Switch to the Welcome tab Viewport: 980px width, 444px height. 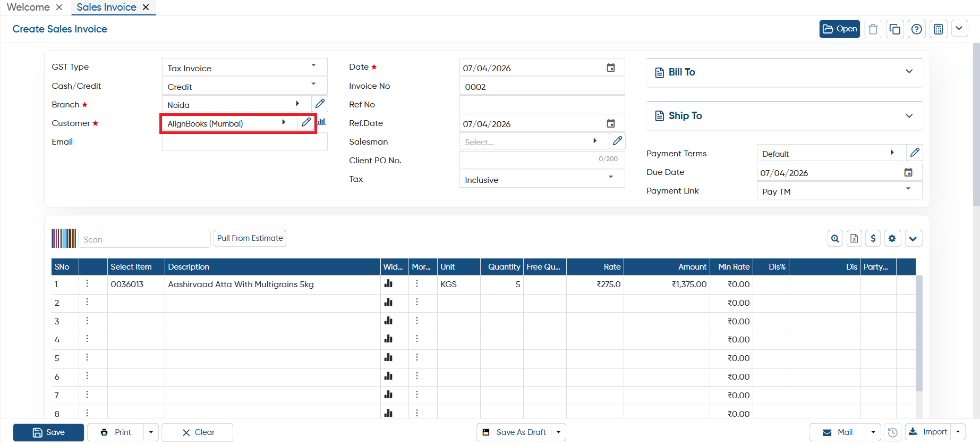(x=28, y=7)
